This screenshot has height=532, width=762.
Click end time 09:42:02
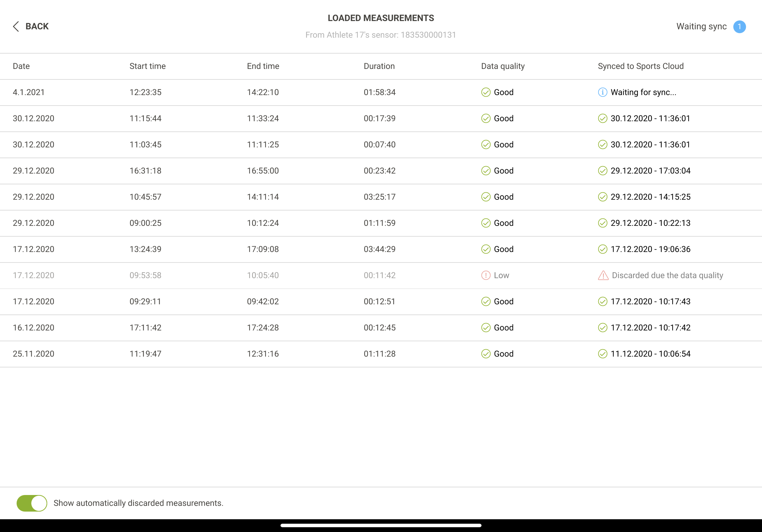point(263,301)
